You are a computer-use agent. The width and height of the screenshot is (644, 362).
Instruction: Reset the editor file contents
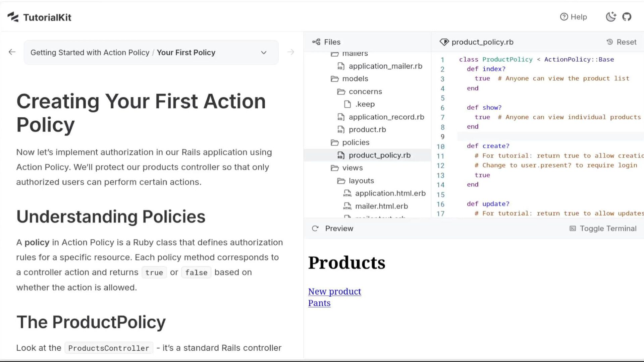pyautogui.click(x=622, y=42)
